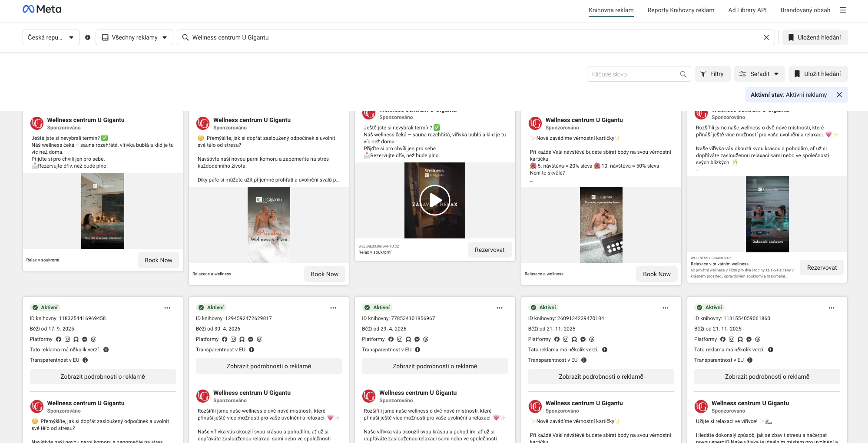Clear the Wellness centrum U Gigantu search
The image size is (868, 443).
click(766, 37)
